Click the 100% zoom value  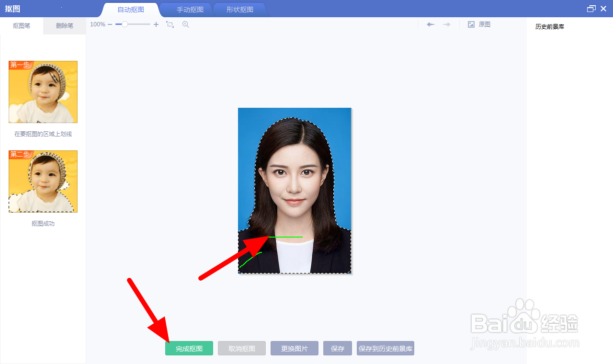click(98, 24)
